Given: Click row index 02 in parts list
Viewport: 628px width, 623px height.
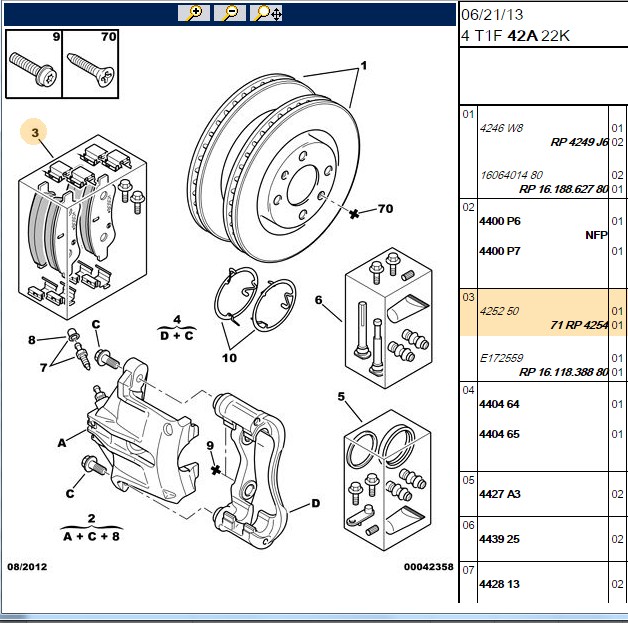Looking at the screenshot, I should (x=468, y=207).
